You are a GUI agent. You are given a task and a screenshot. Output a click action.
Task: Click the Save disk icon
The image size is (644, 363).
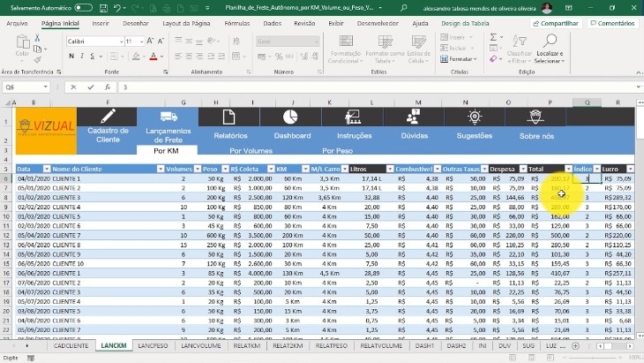(x=103, y=8)
